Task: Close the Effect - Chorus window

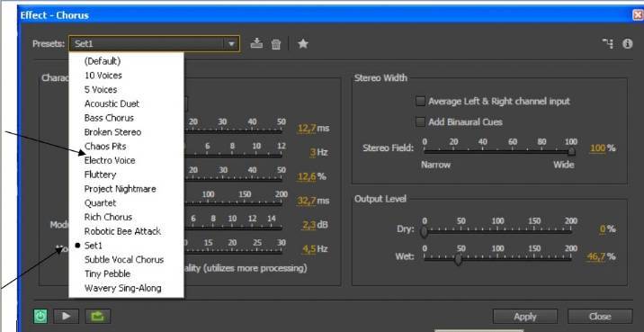Action: 639,15
